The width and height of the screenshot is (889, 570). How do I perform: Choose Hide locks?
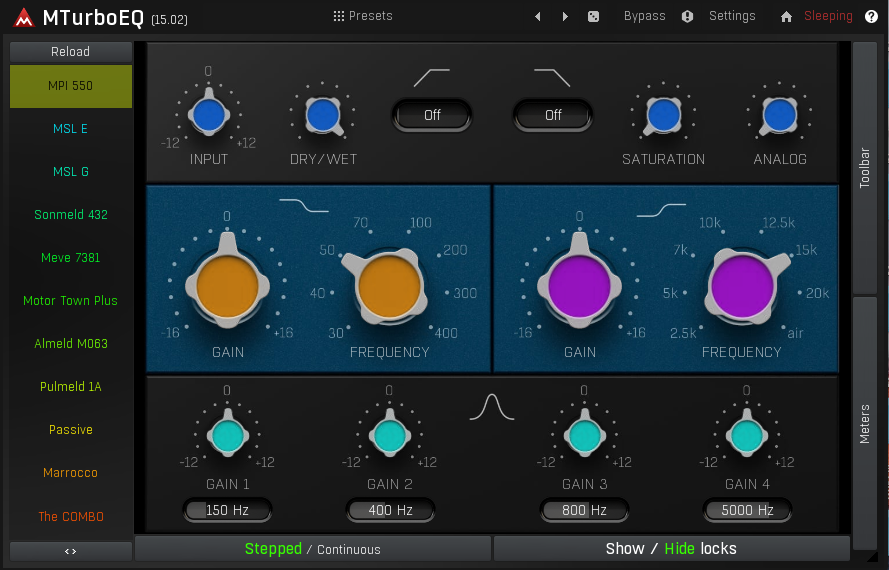click(679, 549)
